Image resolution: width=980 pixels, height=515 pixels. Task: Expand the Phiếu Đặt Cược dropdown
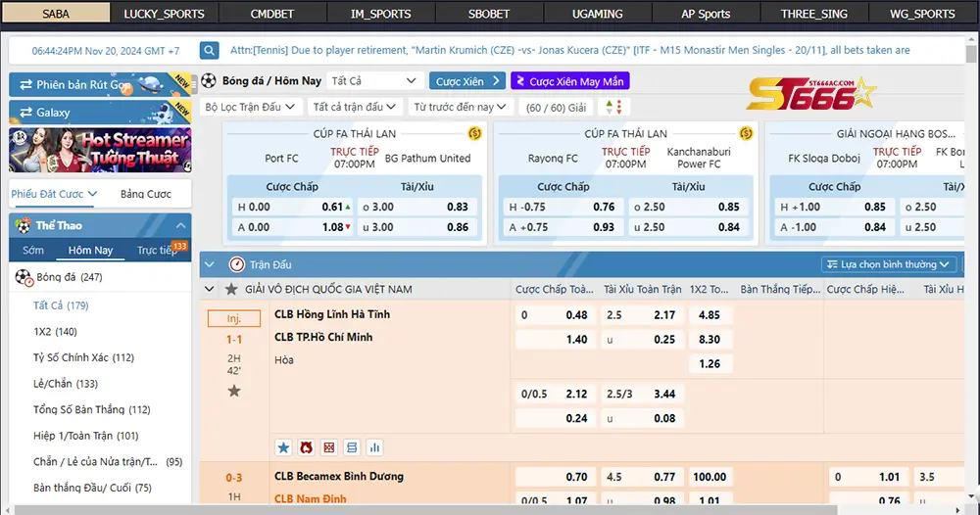click(54, 194)
